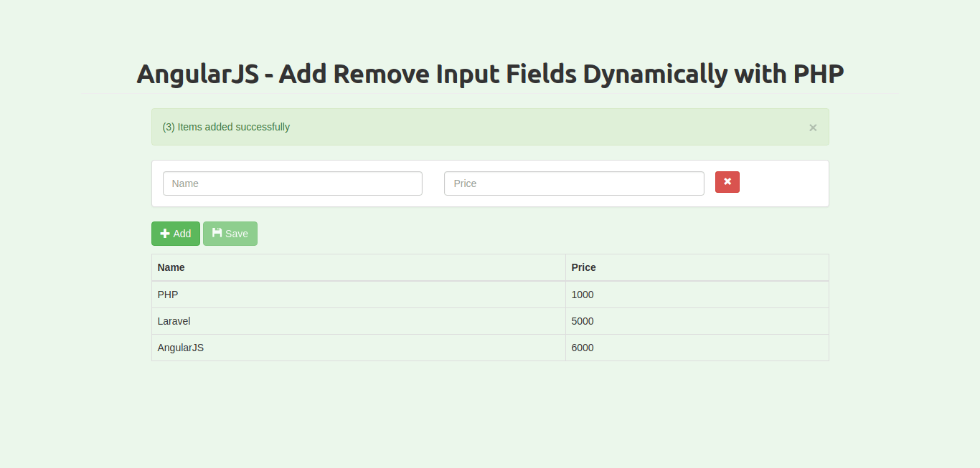Click the Price column header
This screenshot has width=980, height=468.
(x=583, y=267)
